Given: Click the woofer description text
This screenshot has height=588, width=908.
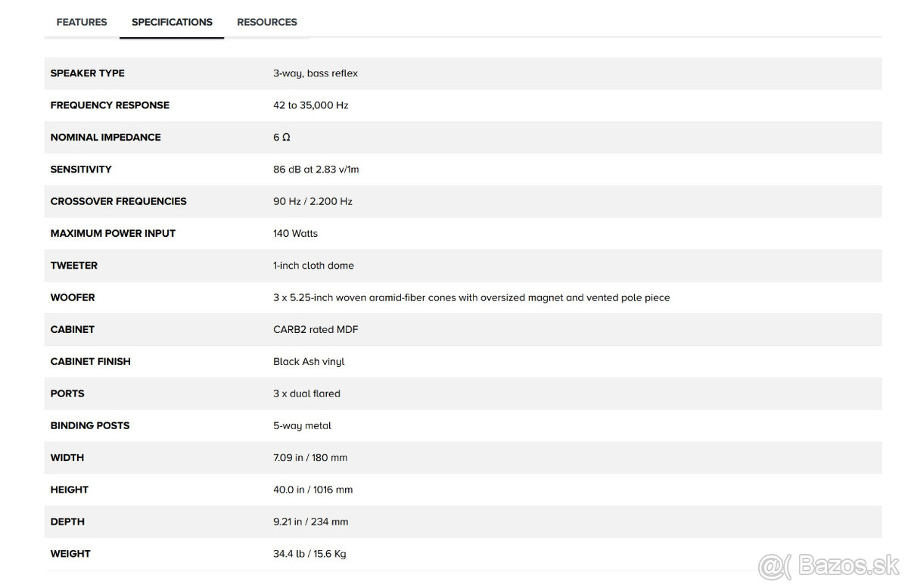Looking at the screenshot, I should pyautogui.click(x=471, y=297).
